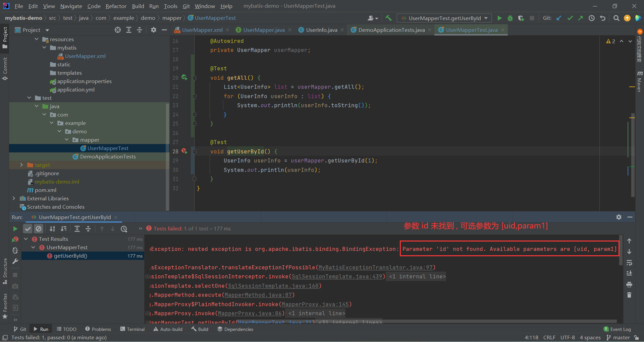Rollback changes with undo arrow icon
This screenshot has width=644, height=342.
603,18
